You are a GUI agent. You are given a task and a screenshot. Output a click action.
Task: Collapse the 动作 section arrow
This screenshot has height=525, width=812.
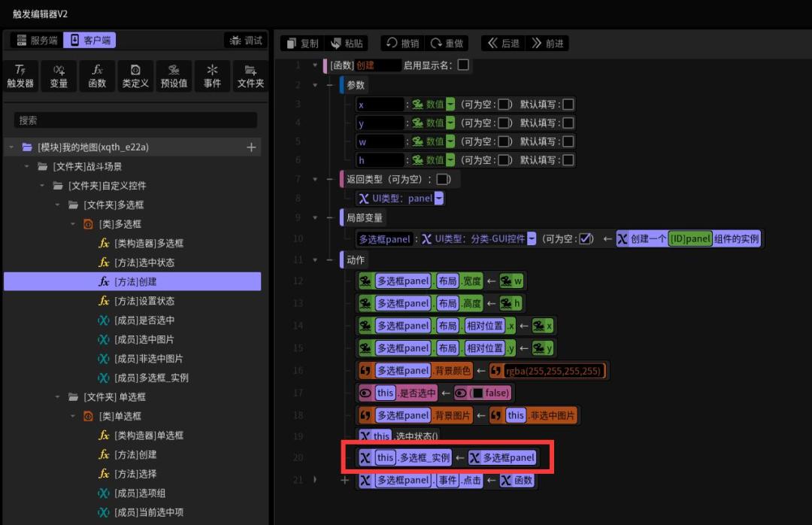315,259
